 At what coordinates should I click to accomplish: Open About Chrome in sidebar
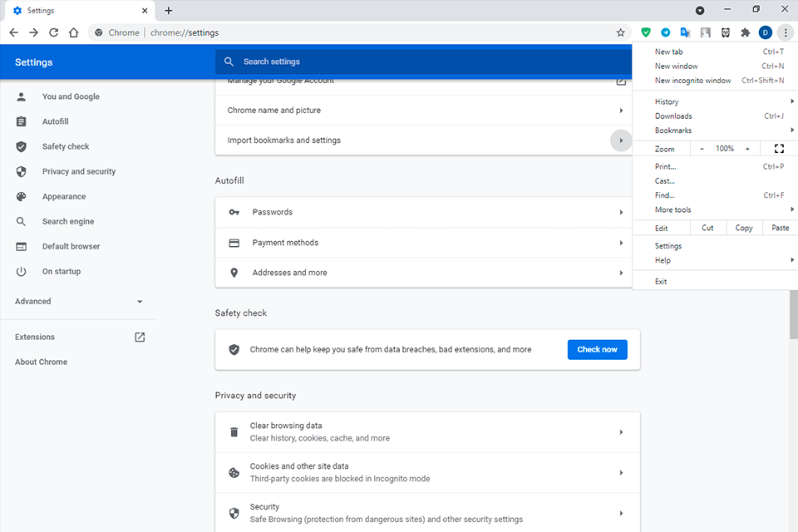[41, 362]
